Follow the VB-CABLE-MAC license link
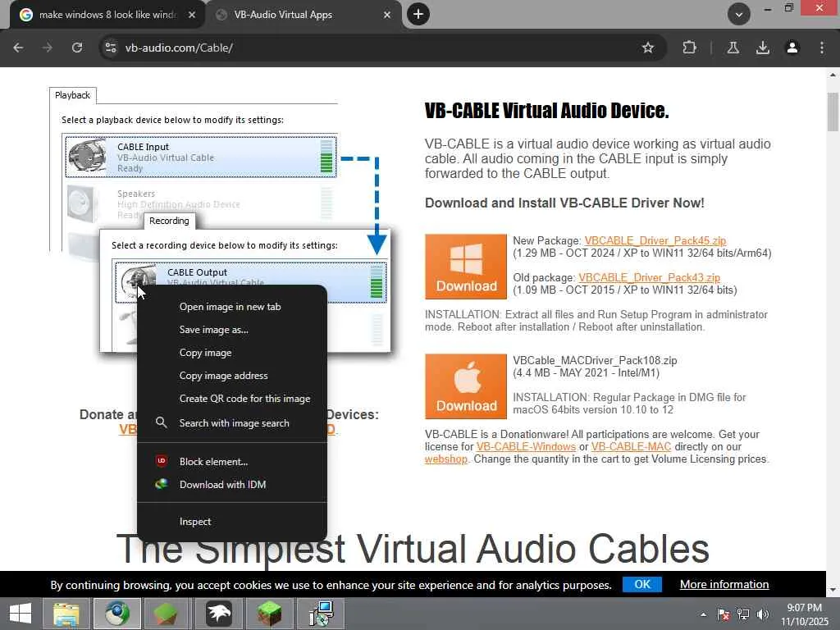 click(631, 447)
